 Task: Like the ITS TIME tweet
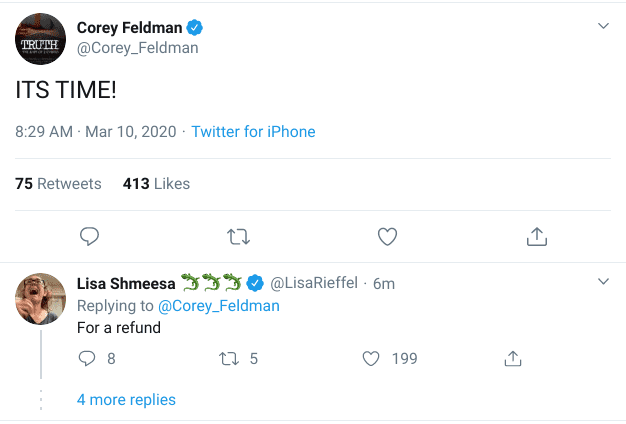click(x=387, y=236)
